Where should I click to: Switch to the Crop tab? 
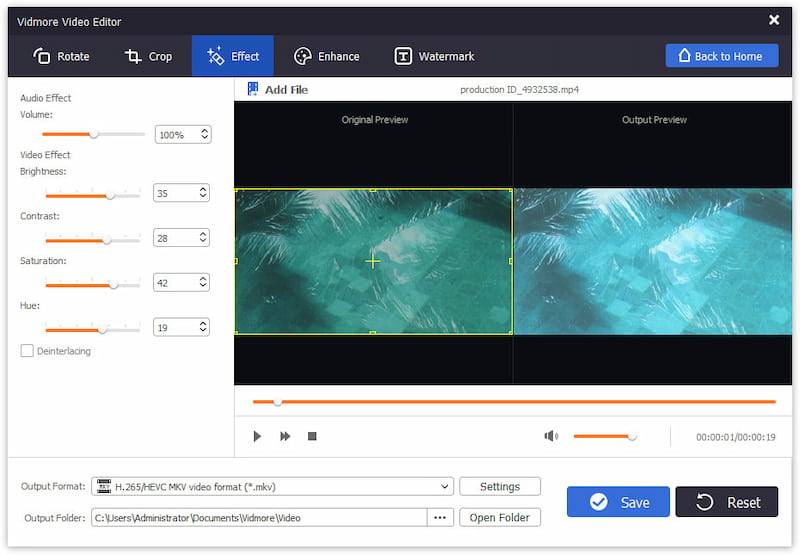(148, 56)
